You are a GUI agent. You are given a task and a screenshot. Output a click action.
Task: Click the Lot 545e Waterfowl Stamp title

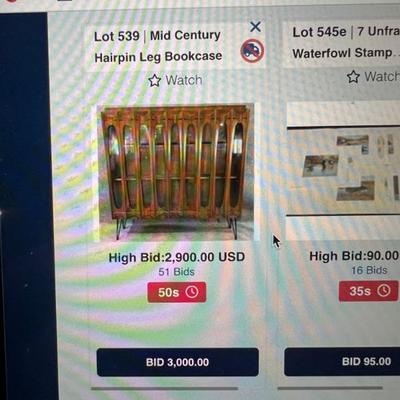346,42
